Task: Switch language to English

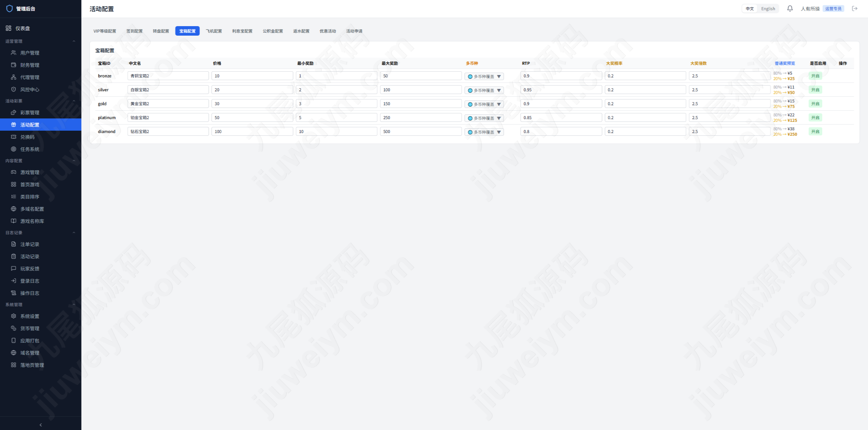Action: click(x=768, y=8)
